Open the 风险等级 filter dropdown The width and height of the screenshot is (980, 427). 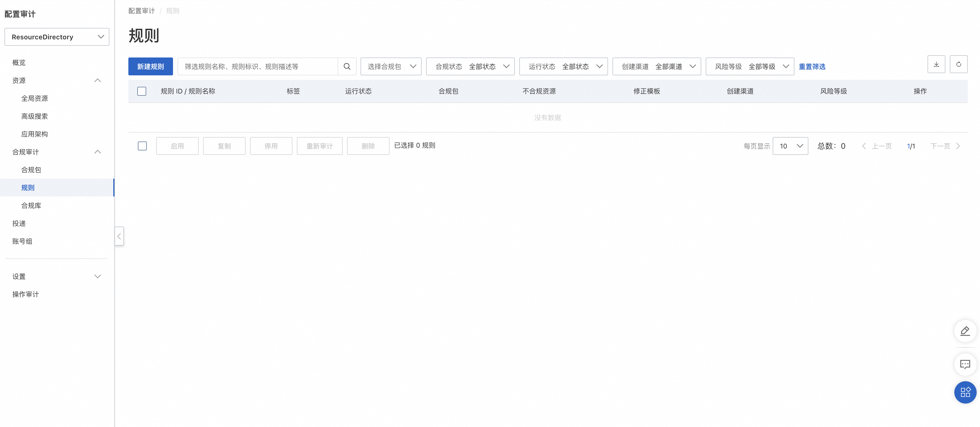[x=750, y=67]
